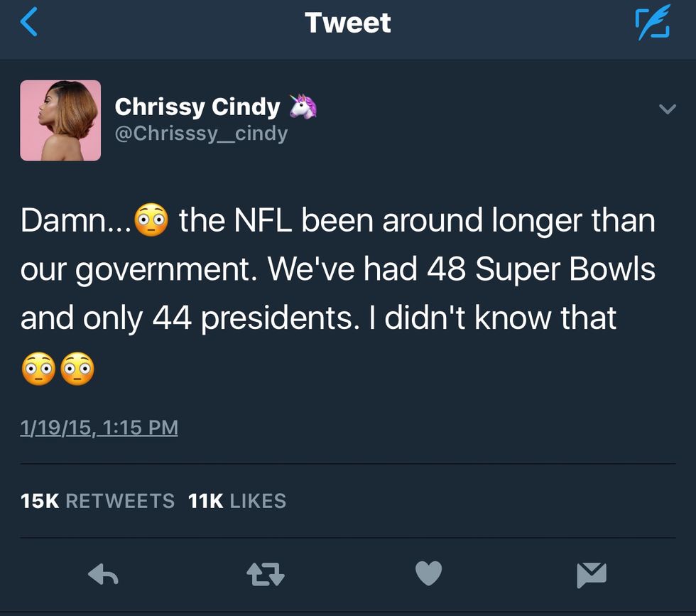Image resolution: width=696 pixels, height=616 pixels.
Task: Click the unicorn emoji beside the name
Action: point(302,107)
